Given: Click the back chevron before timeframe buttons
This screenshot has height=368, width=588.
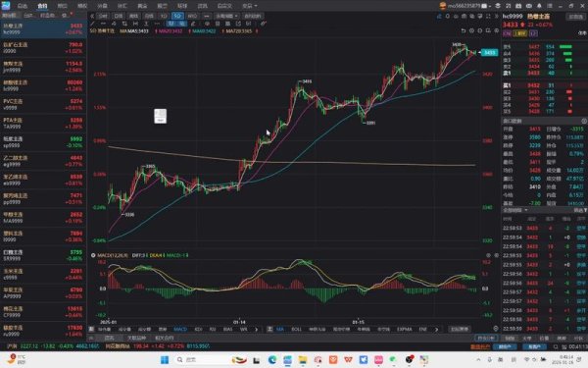Looking at the screenshot, I should click(x=92, y=16).
